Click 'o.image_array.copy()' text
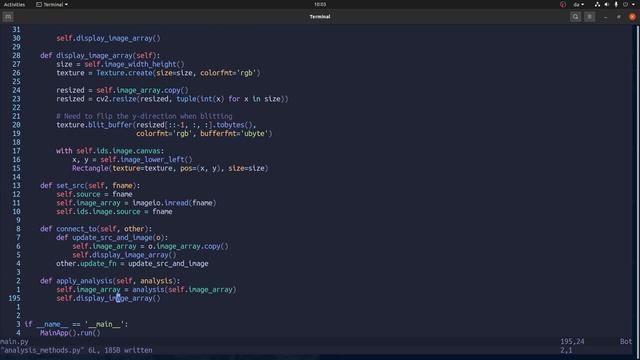 click(x=188, y=246)
